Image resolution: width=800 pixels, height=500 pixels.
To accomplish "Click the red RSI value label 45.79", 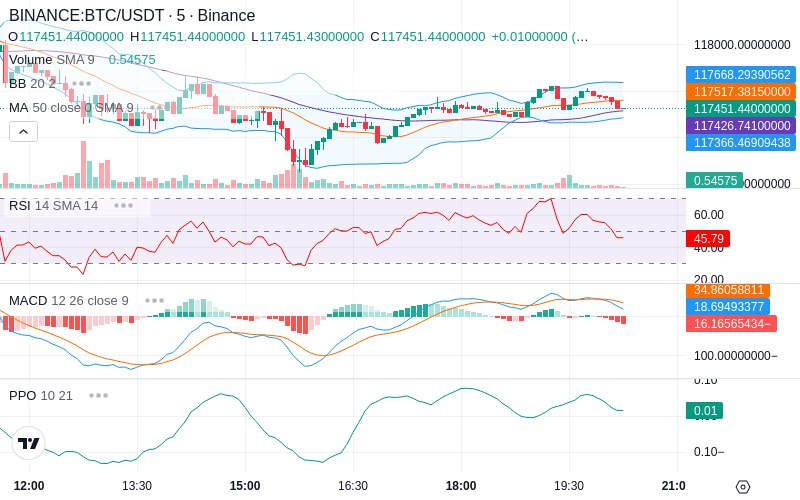I will 708,238.
